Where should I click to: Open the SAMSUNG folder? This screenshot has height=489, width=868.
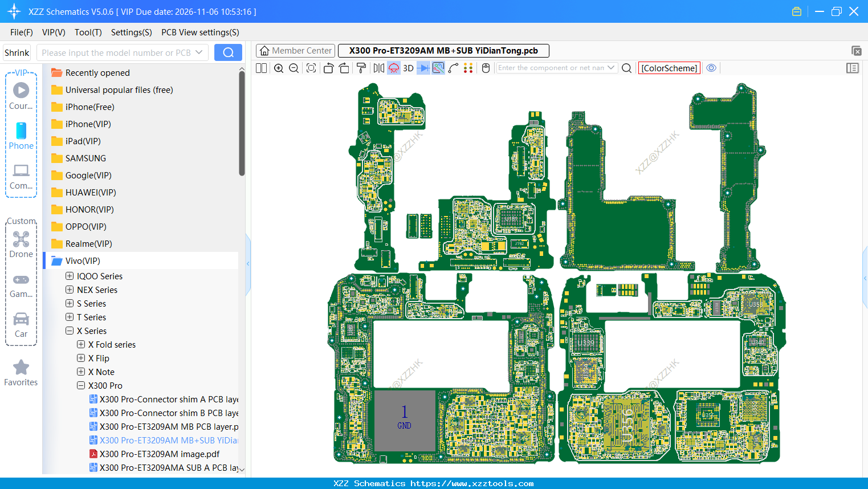(x=79, y=158)
